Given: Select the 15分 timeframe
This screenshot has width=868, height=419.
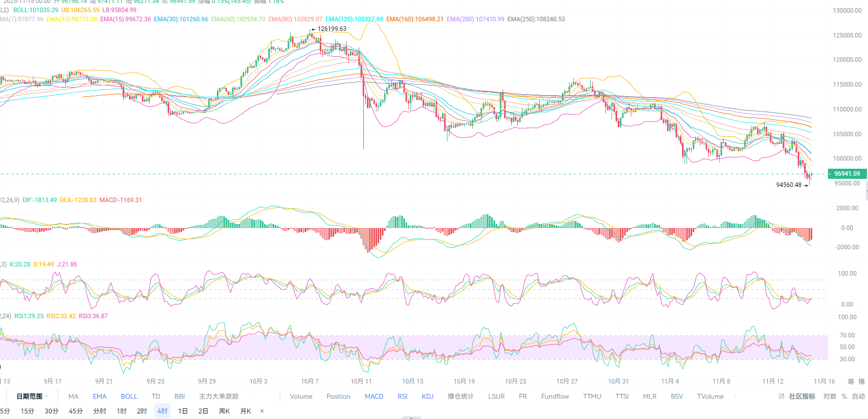Looking at the screenshot, I should 27,411.
